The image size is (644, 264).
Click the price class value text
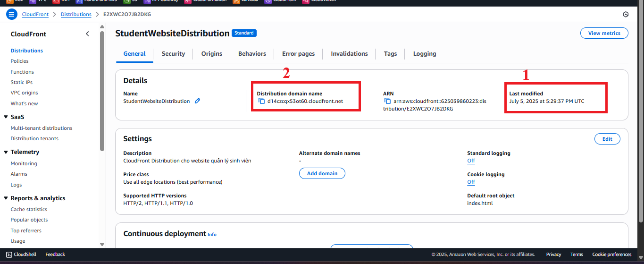[x=173, y=182]
